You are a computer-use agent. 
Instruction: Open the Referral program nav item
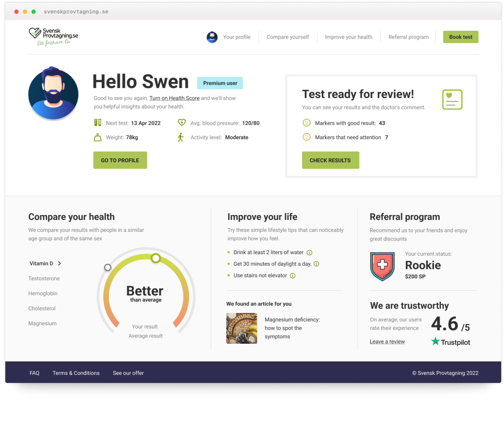coord(408,37)
